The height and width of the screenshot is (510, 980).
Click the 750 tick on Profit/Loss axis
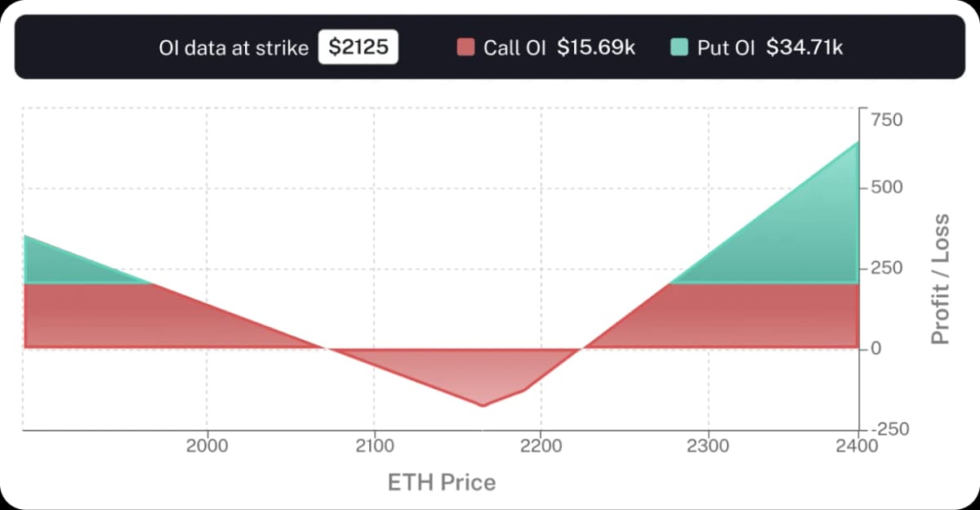coord(886,121)
